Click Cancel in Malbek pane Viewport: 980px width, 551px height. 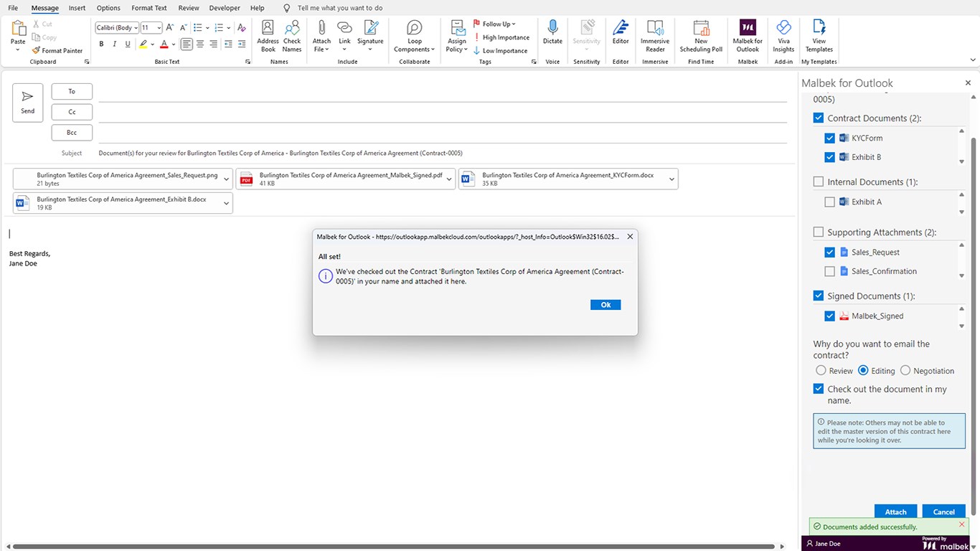[943, 512]
